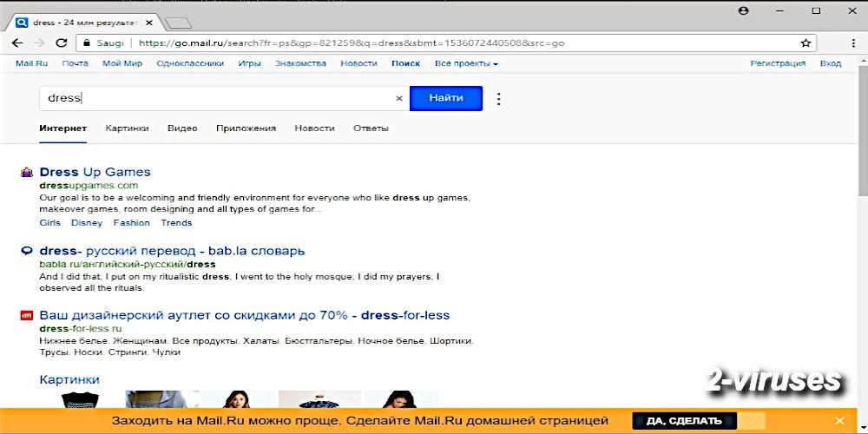The height and width of the screenshot is (434, 868).
Task: Open the Chrome three-dot menu
Action: click(x=853, y=43)
